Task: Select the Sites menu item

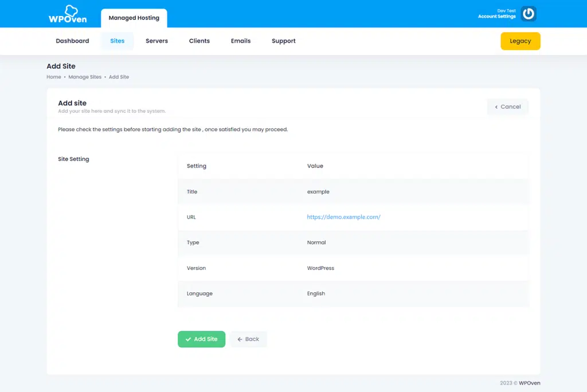Action: pos(117,41)
